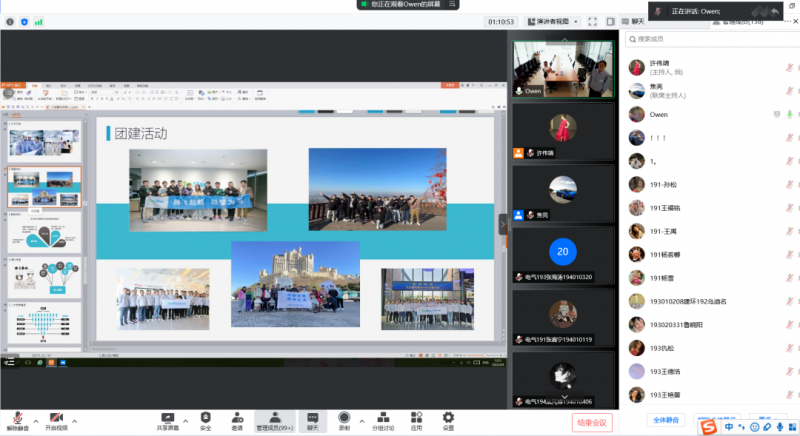Click 解除静音 microphone icon
Viewport: 800px width, 436px height.
[x=16, y=417]
